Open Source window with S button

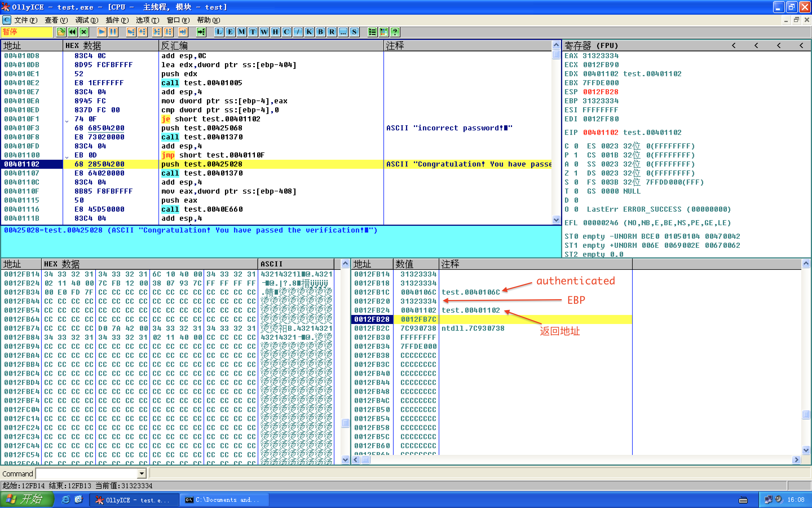354,32
